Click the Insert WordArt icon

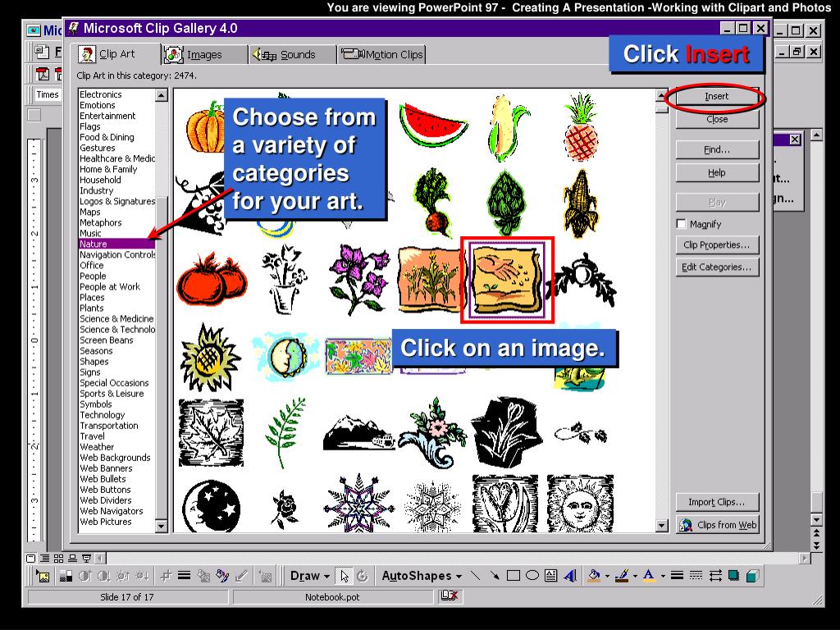pos(570,576)
